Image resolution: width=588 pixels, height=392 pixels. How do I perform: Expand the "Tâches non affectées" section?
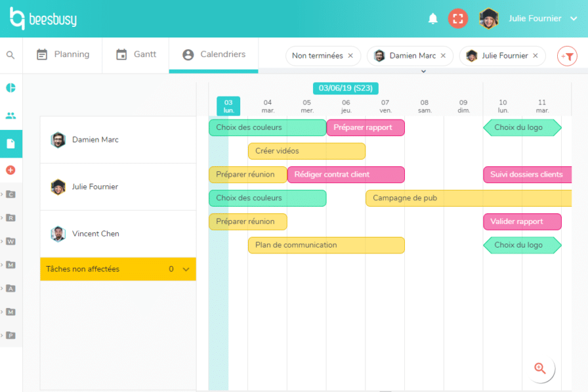186,269
